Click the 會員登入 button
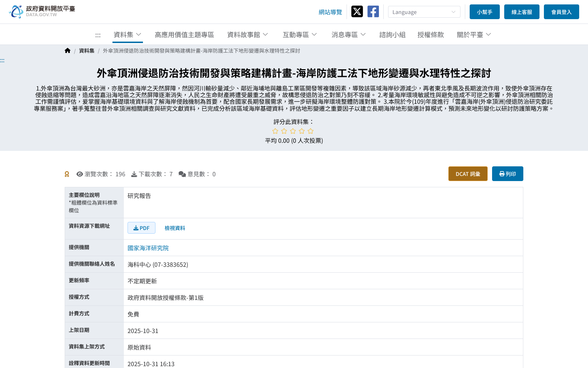This screenshot has height=368, width=588. [x=562, y=12]
